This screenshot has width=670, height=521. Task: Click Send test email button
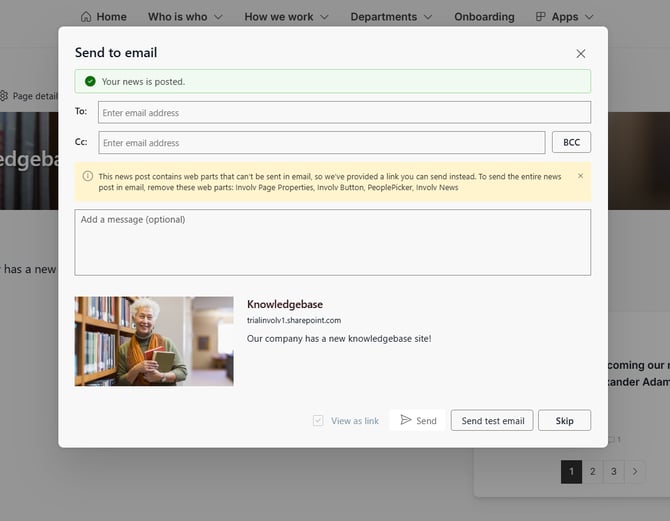[x=492, y=421]
